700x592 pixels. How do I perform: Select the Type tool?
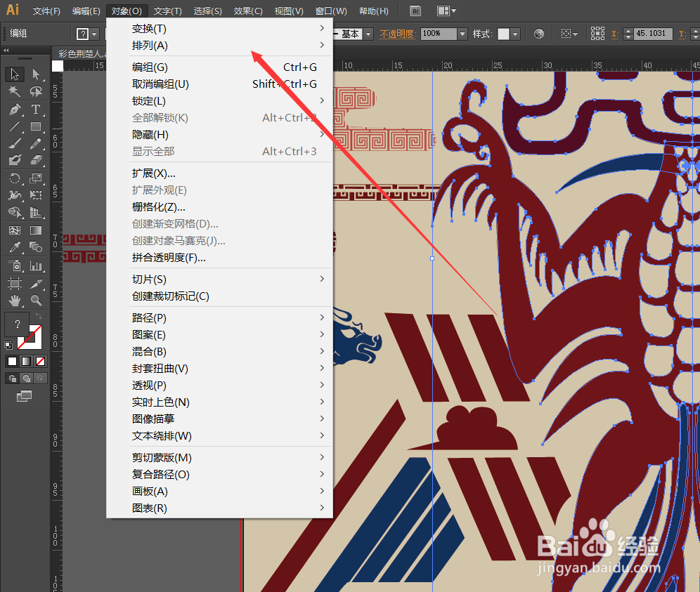(x=36, y=110)
